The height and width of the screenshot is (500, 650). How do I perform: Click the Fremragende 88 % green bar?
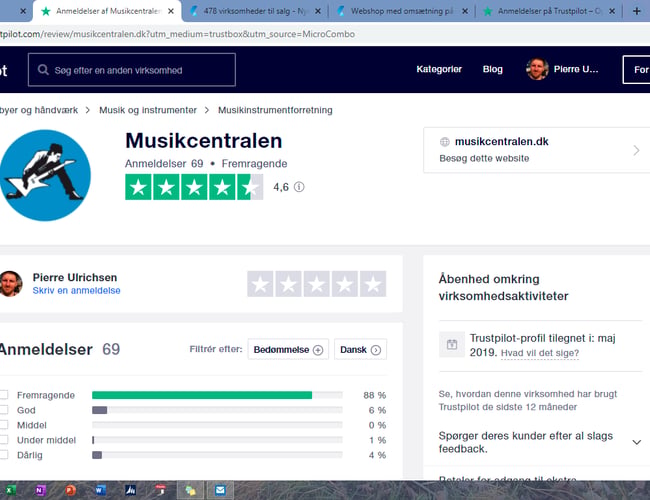point(217,395)
